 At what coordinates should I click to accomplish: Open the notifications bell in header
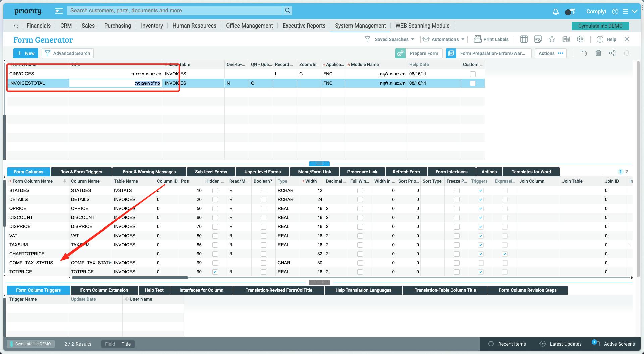point(555,11)
